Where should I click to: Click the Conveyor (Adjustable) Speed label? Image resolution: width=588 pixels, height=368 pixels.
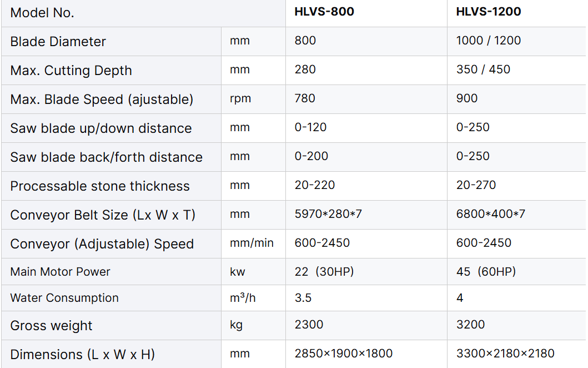click(102, 244)
